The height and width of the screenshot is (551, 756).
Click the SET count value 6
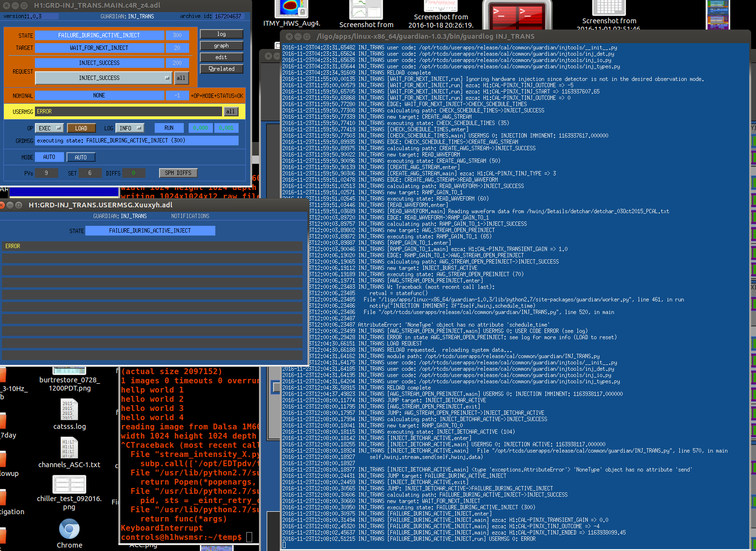click(90, 173)
